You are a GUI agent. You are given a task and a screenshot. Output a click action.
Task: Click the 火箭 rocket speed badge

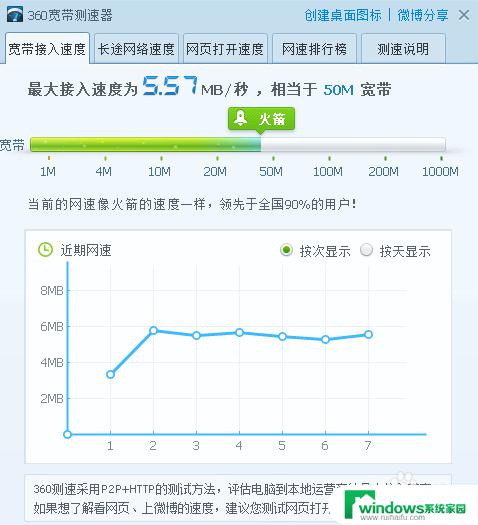tap(261, 119)
